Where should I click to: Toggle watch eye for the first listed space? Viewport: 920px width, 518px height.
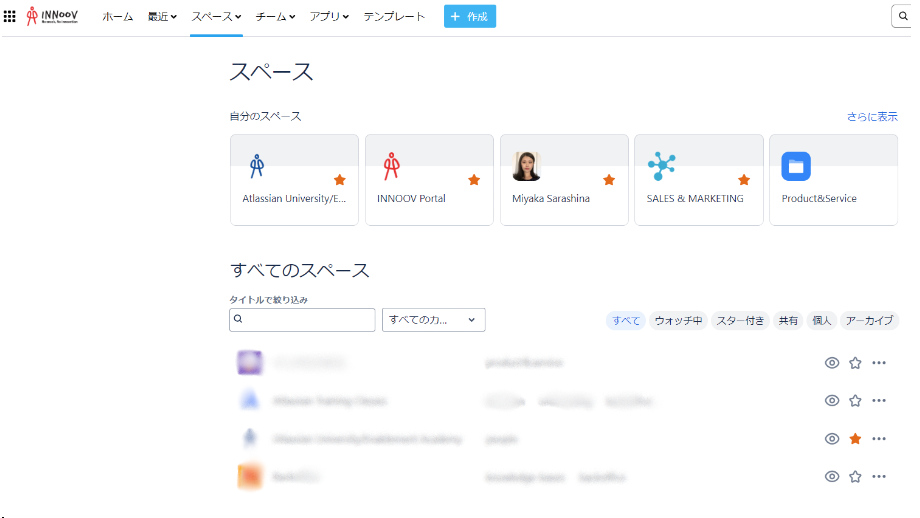831,363
